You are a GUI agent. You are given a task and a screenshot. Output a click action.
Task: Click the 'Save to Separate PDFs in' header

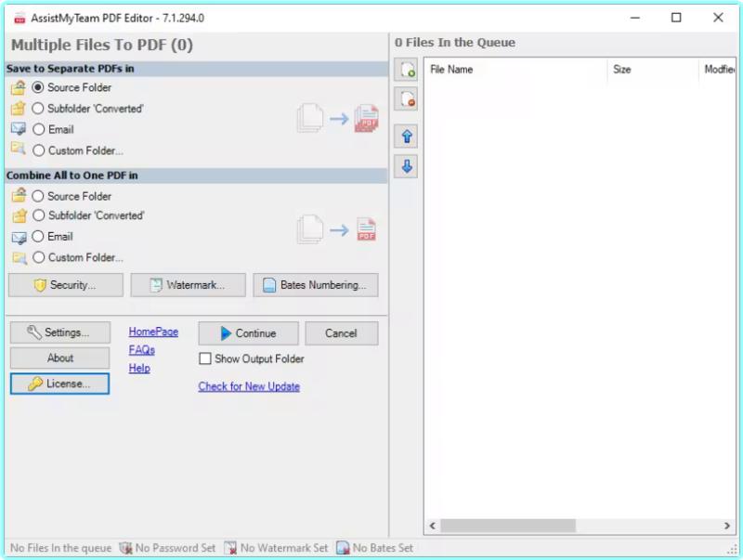point(71,69)
